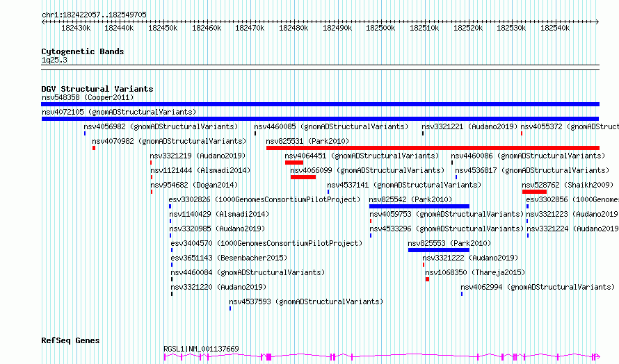
Task: Click the esv3404570 1000Genomes label
Action: (x=266, y=243)
